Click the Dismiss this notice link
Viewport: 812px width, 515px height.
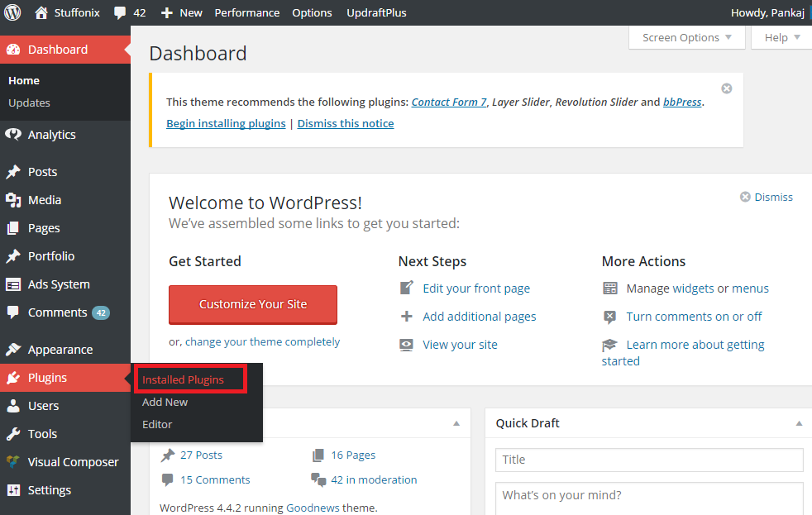(346, 124)
